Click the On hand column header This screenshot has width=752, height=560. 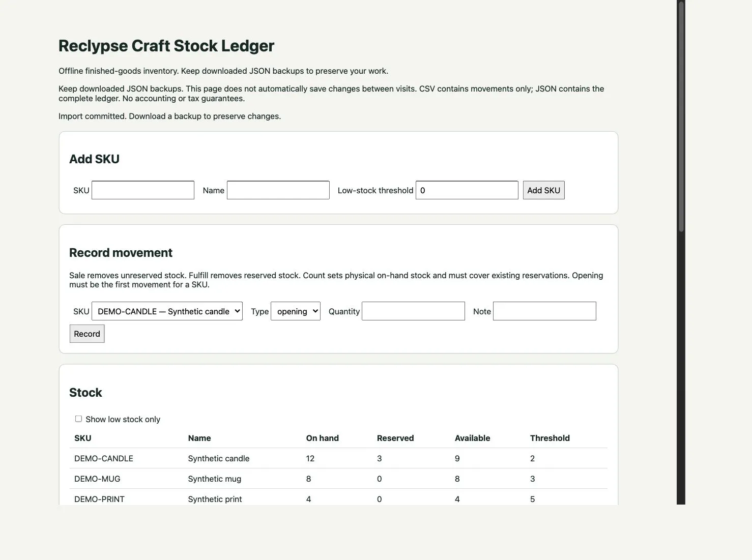pos(323,438)
